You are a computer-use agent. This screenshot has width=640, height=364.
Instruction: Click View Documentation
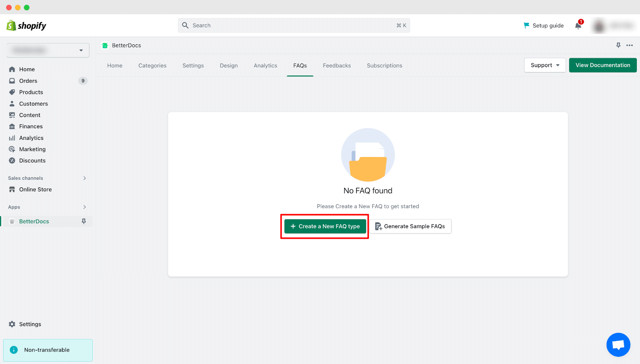pos(602,65)
